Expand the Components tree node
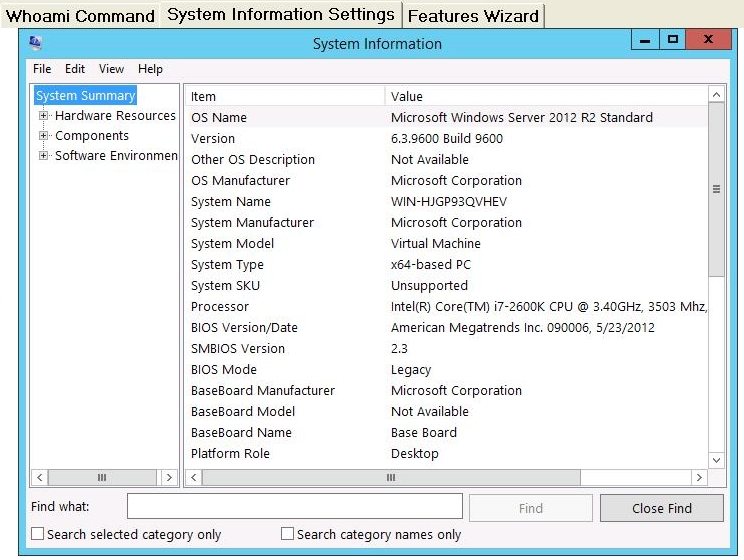This screenshot has height=560, width=744. (43, 135)
